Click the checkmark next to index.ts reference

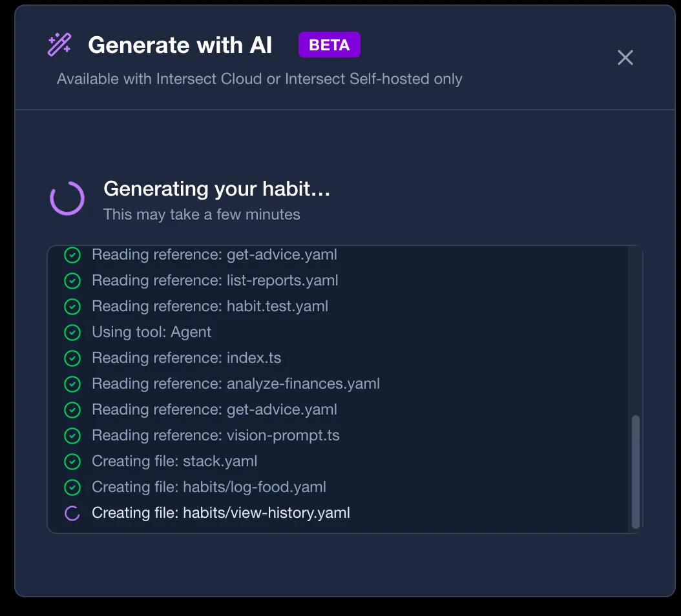(72, 358)
